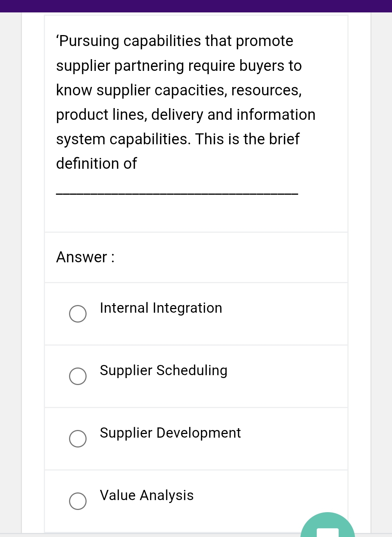Click the question card containing the definition
Viewport: 392px width, 537px height.
tap(196, 121)
